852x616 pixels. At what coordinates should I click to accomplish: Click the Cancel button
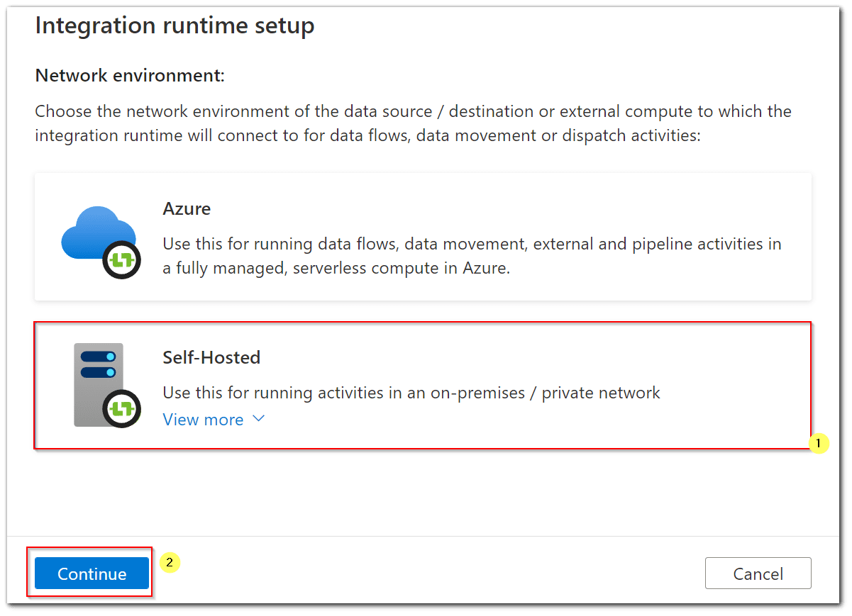point(758,573)
